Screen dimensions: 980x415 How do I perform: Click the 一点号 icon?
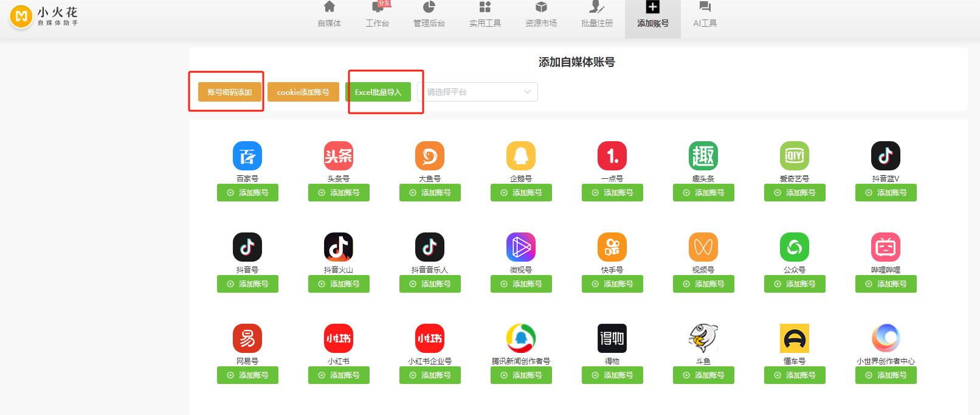pyautogui.click(x=612, y=156)
